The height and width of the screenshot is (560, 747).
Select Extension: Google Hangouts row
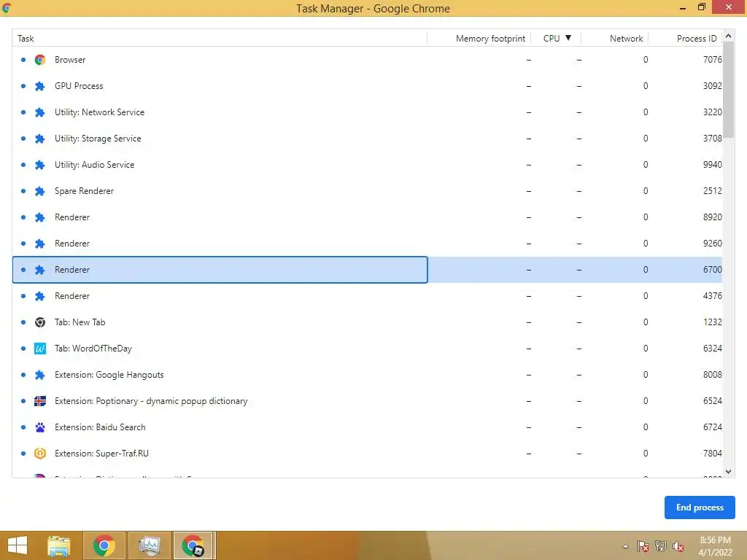[x=368, y=375]
